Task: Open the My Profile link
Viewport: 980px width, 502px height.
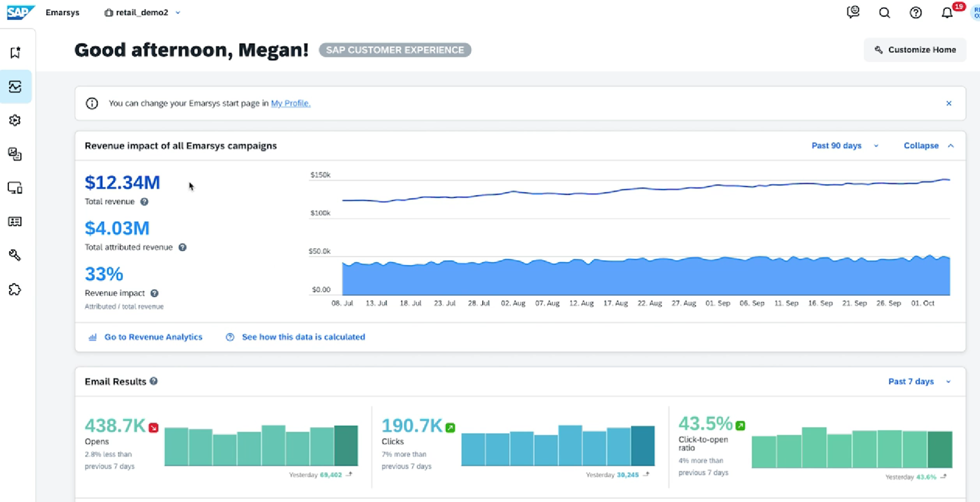Action: [x=290, y=103]
